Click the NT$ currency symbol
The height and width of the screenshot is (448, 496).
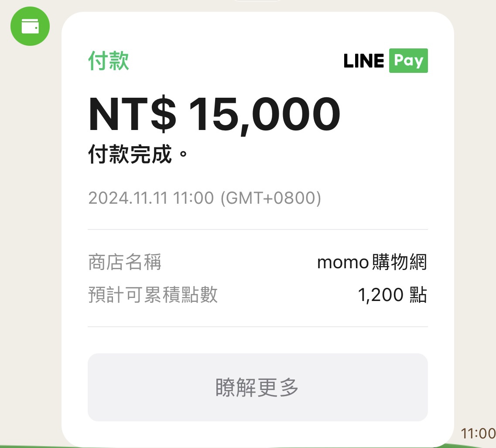133,114
